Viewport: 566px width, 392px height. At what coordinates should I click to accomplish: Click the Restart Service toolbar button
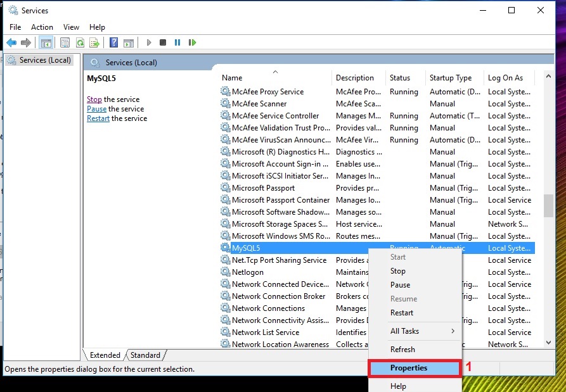pyautogui.click(x=192, y=42)
